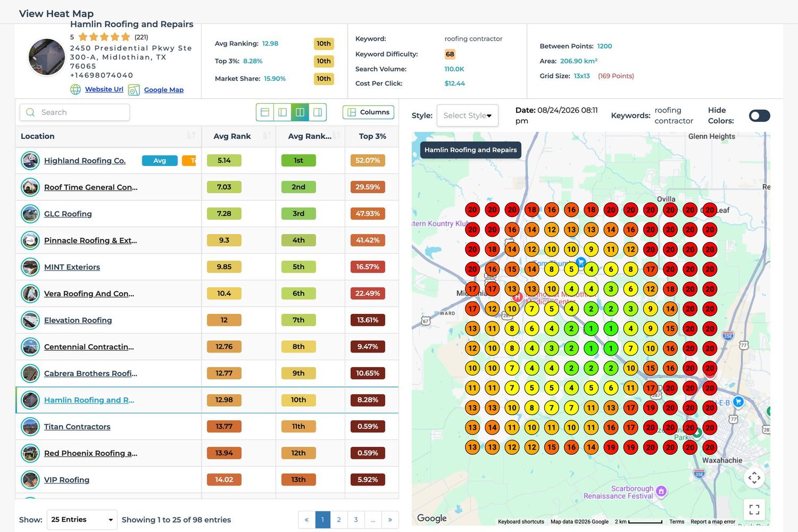Screen dimensions: 798x532
Task: Open the Website Url link
Action: pos(104,89)
